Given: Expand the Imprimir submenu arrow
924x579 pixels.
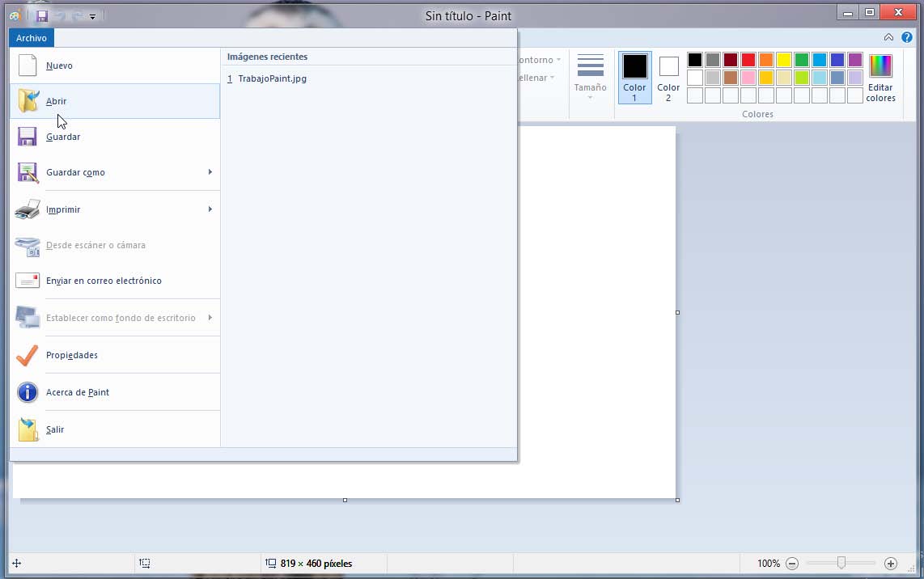Looking at the screenshot, I should coord(210,209).
